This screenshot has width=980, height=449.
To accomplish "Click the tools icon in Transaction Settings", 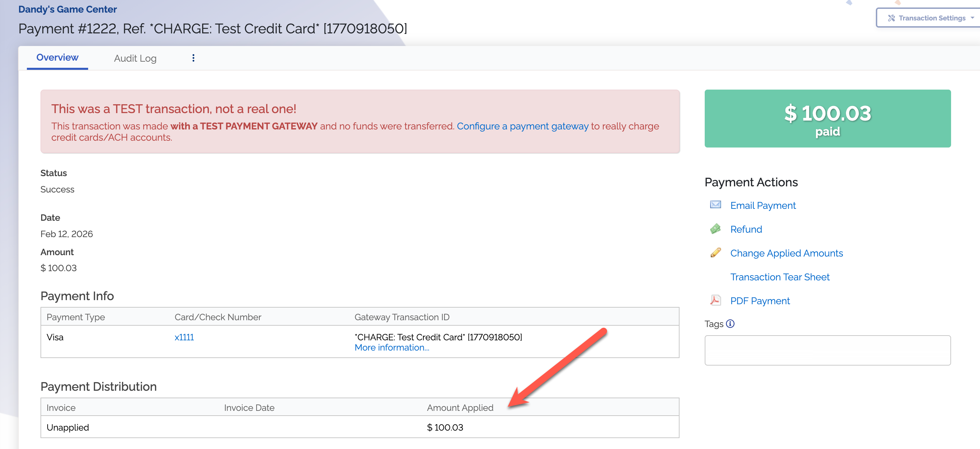I will [x=892, y=18].
